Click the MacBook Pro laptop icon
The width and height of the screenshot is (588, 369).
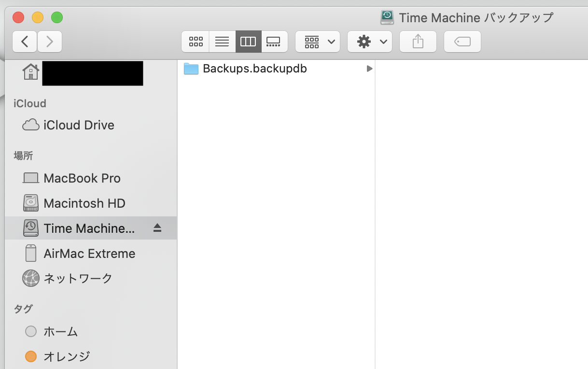click(31, 178)
